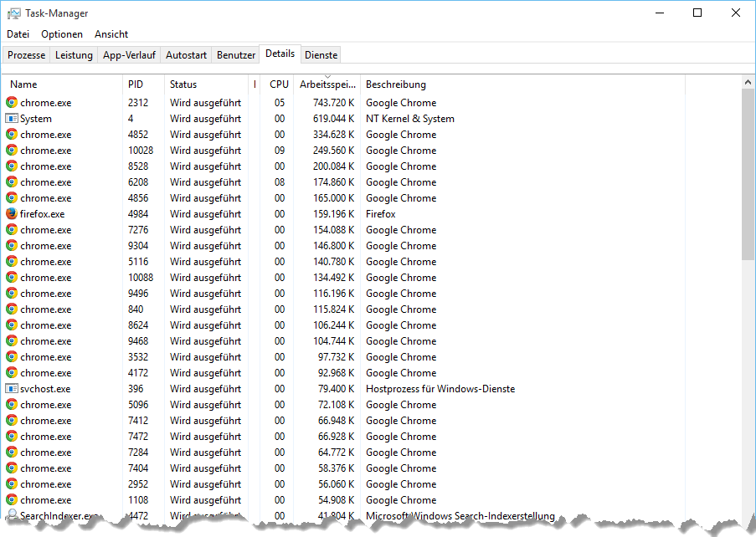Click the chrome.exe name in the PID 7404 row
Viewport: 756px width, 537px height.
point(46,468)
